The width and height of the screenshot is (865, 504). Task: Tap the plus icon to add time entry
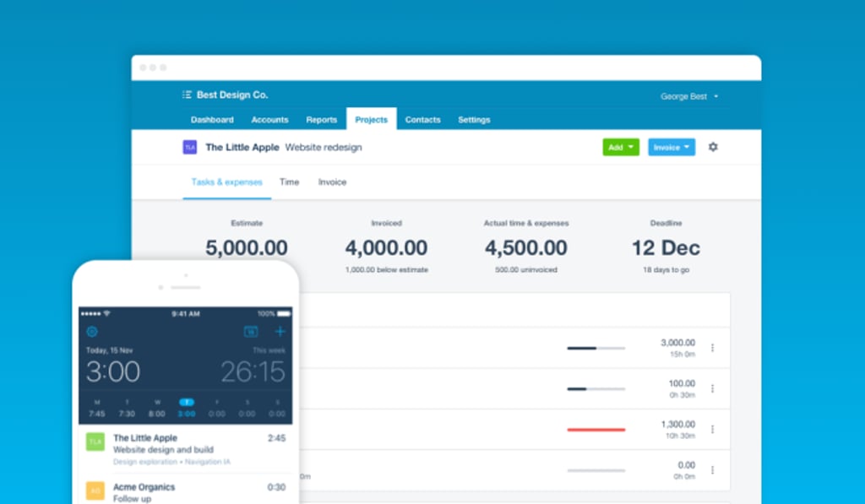point(280,332)
